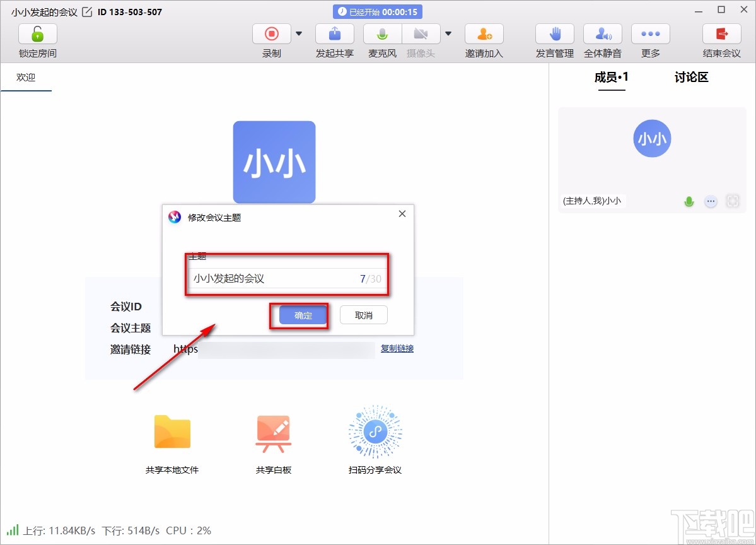The height and width of the screenshot is (545, 756).
Task: Toggle 锁定房间 to lock the room
Action: click(x=37, y=33)
